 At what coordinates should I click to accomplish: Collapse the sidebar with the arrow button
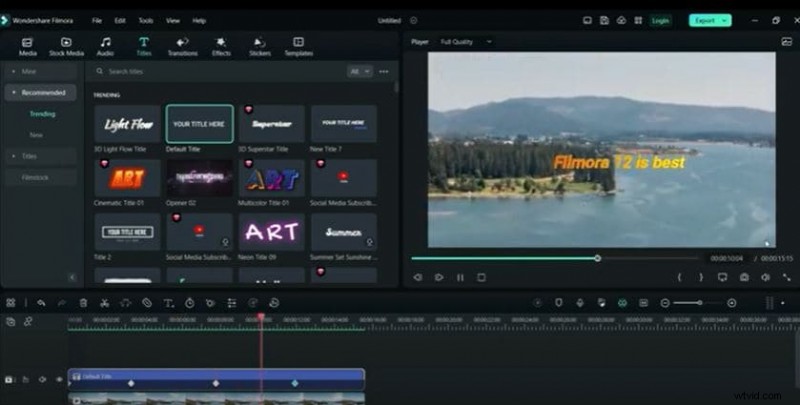coord(72,277)
